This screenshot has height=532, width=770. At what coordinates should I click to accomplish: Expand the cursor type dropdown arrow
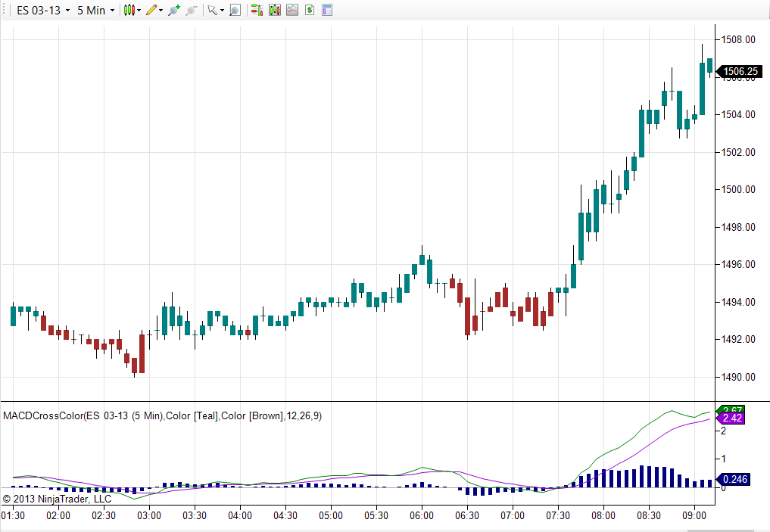222,11
